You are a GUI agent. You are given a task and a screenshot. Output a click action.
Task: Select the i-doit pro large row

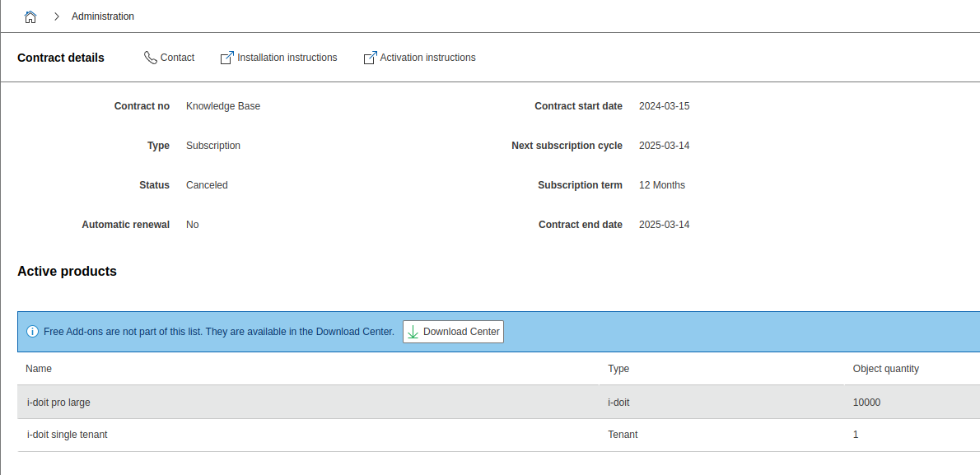pyautogui.click(x=499, y=403)
